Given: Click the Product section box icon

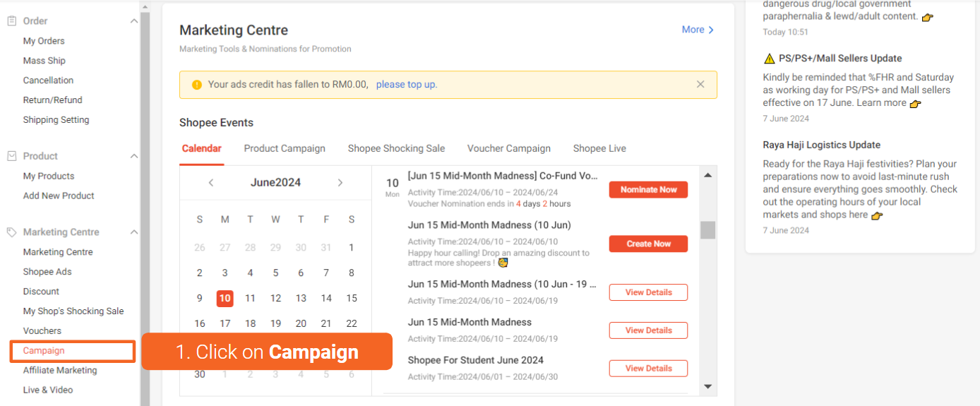Looking at the screenshot, I should point(11,156).
